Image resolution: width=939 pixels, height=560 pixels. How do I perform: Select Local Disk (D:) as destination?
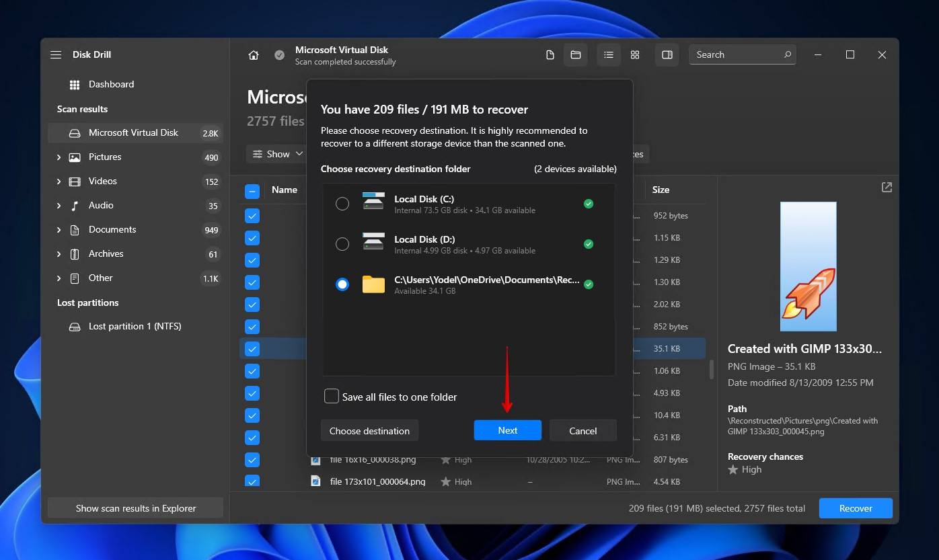[342, 244]
